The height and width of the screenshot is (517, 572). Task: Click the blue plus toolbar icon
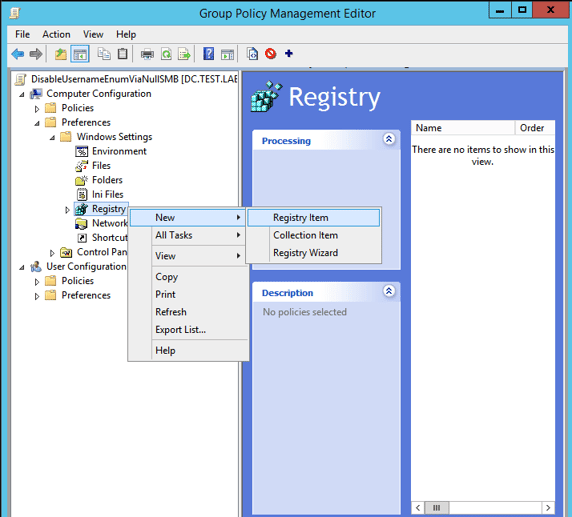click(x=289, y=54)
